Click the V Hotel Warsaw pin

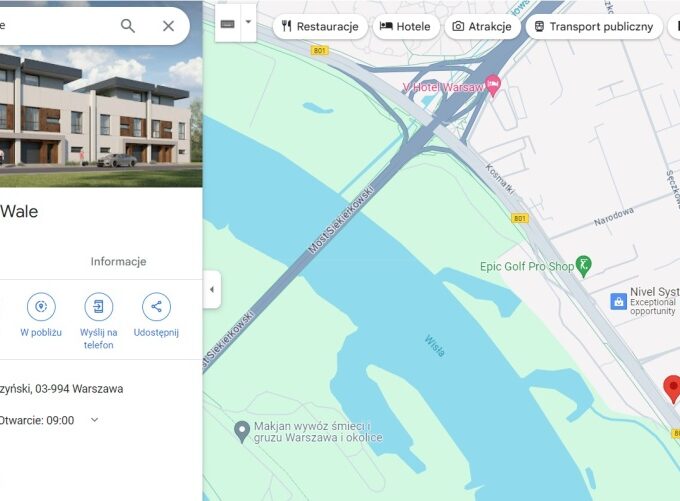(x=493, y=85)
